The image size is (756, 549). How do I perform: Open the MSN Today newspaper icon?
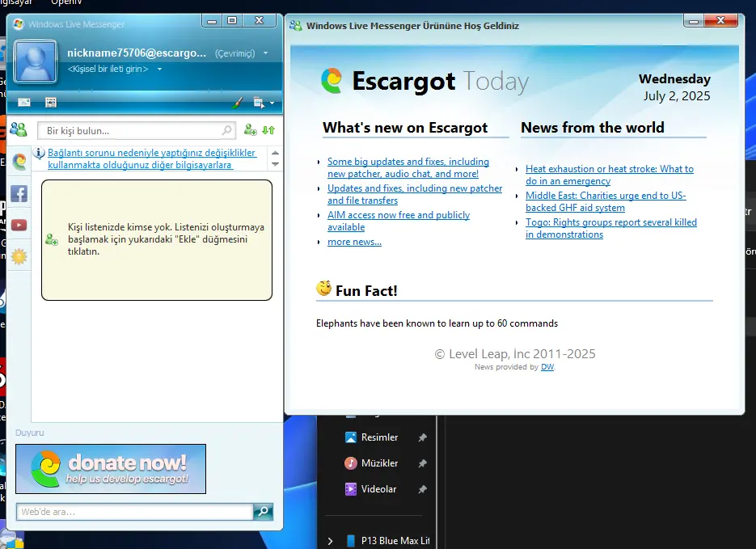click(51, 102)
